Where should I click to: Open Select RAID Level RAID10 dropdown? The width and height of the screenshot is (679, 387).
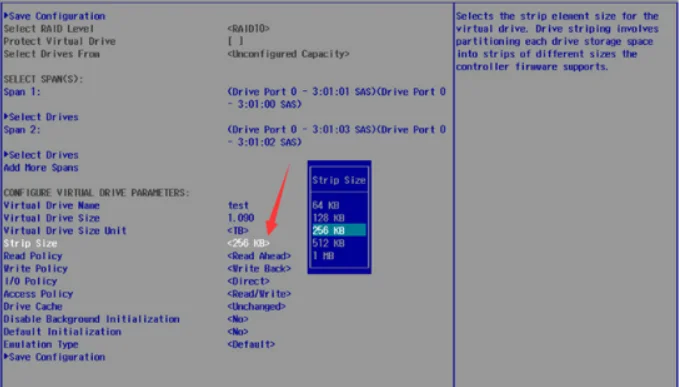tap(248, 29)
